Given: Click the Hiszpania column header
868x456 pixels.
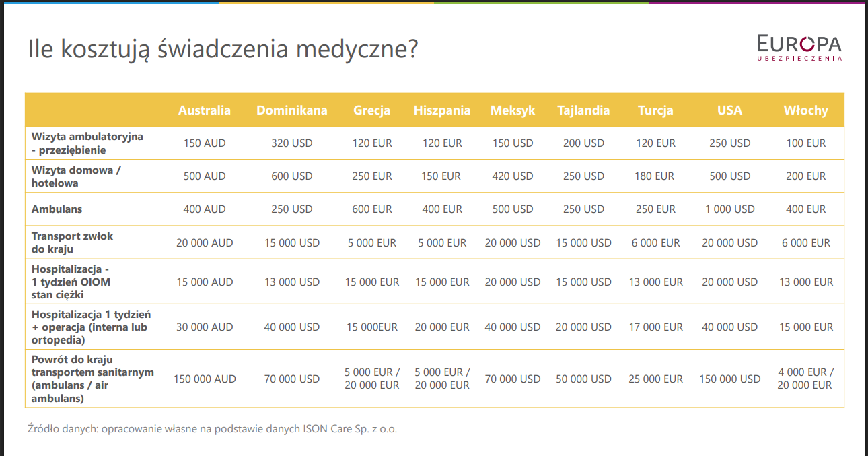Looking at the screenshot, I should (x=442, y=110).
